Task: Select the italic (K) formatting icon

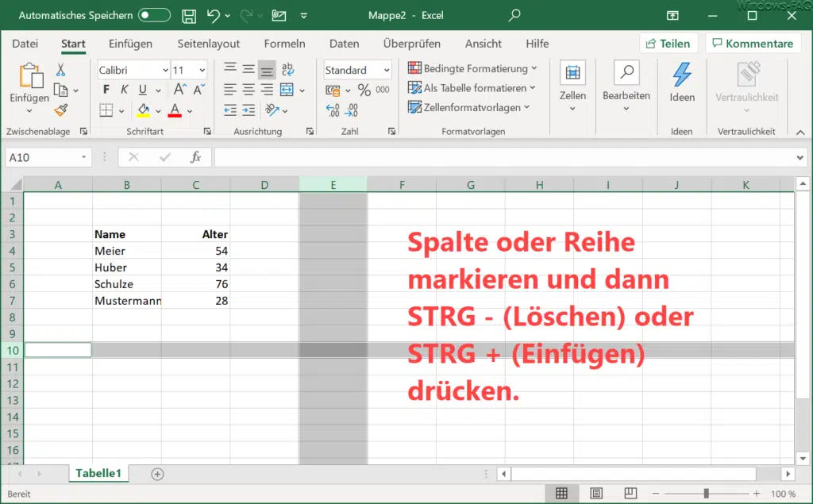Action: (x=124, y=89)
